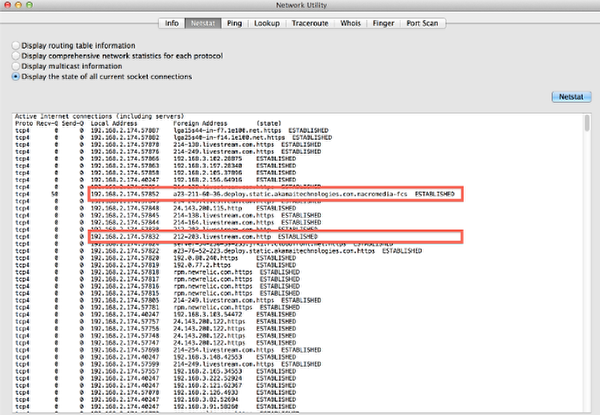Click the foreign address 192.168.3.148.42553
The width and height of the screenshot is (600, 415).
pos(208,357)
